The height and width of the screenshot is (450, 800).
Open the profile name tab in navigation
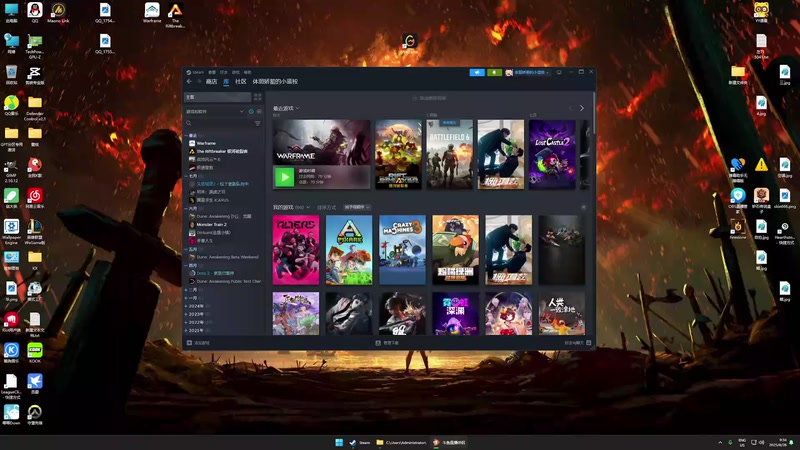coord(275,82)
